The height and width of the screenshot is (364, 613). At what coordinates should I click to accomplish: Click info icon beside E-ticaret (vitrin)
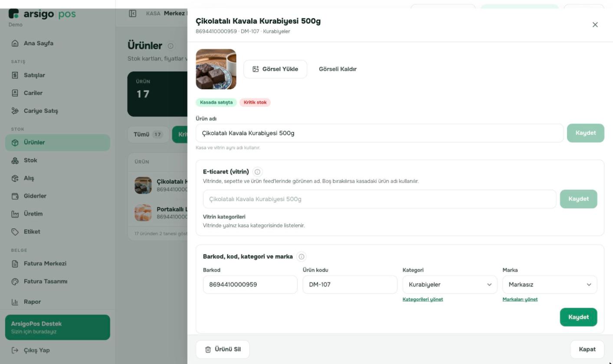click(x=257, y=172)
